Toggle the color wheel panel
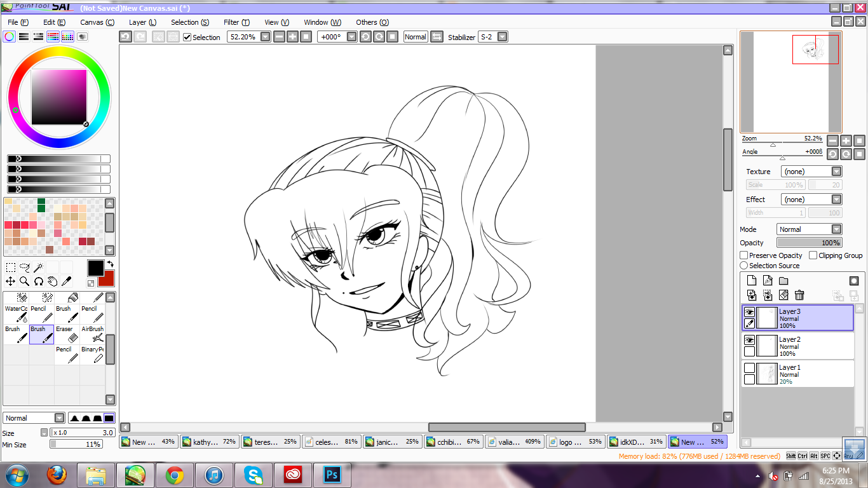The width and height of the screenshot is (868, 488). click(x=10, y=37)
